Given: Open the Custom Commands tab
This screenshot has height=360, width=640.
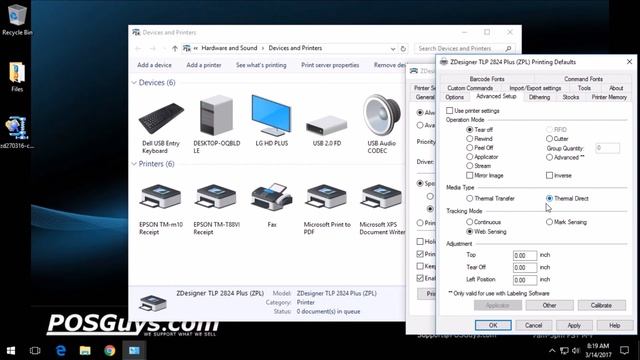Looking at the screenshot, I should pyautogui.click(x=470, y=88).
